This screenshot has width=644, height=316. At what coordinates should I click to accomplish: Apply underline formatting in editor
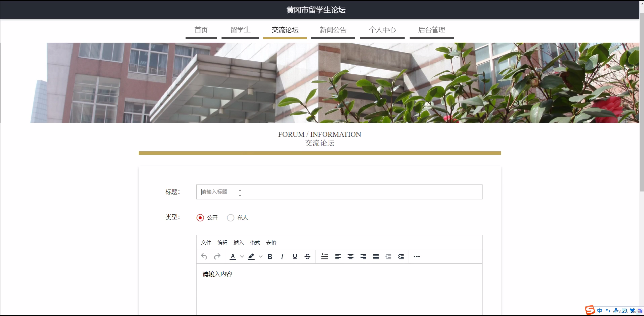[x=295, y=256]
